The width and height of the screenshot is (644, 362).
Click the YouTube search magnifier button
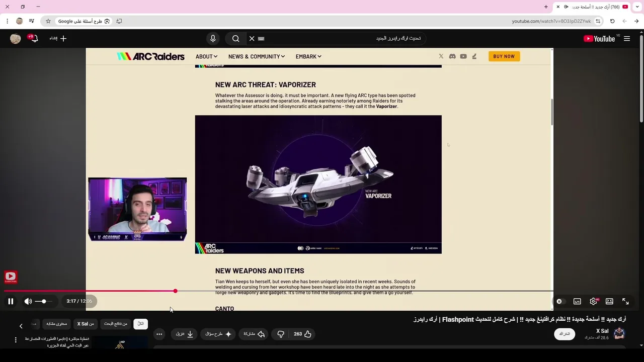235,39
